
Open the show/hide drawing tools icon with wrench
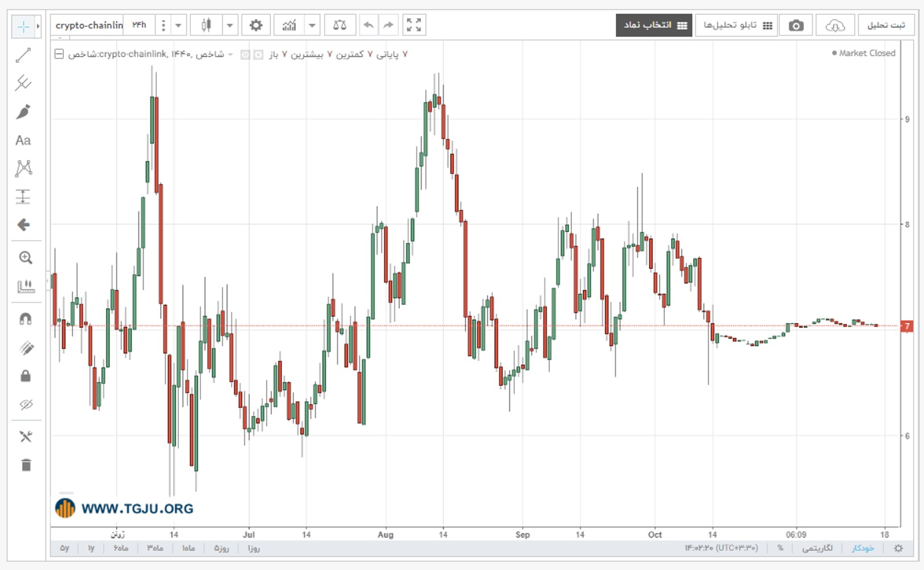[26, 437]
